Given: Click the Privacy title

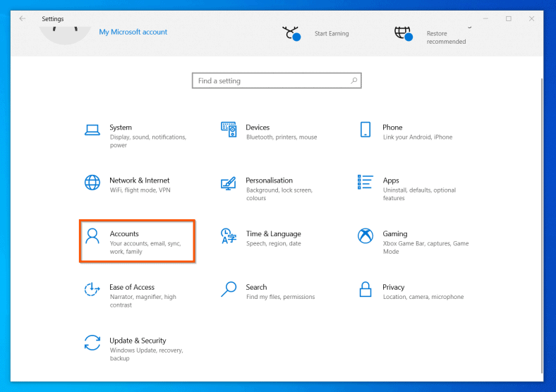Looking at the screenshot, I should click(x=393, y=288).
